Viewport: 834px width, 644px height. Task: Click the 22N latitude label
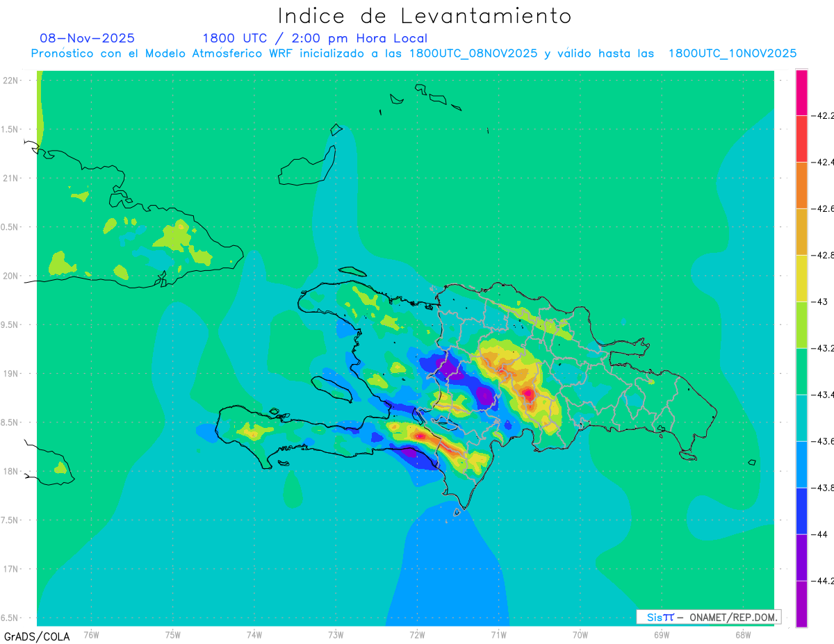[10, 81]
